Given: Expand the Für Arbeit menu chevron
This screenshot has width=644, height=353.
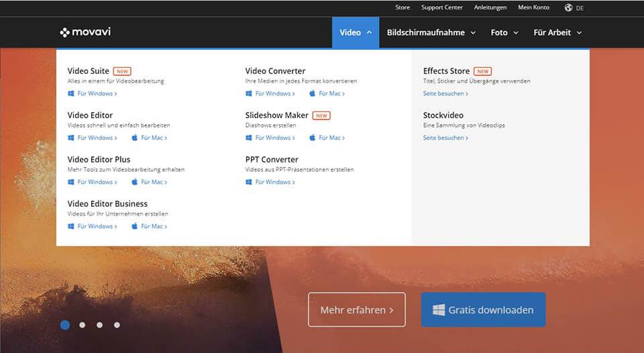Looking at the screenshot, I should pos(579,32).
